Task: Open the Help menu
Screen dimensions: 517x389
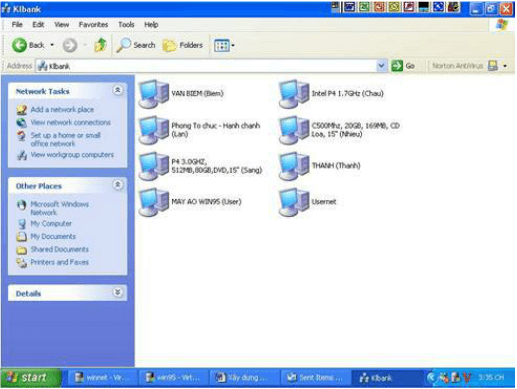Action: (x=151, y=24)
